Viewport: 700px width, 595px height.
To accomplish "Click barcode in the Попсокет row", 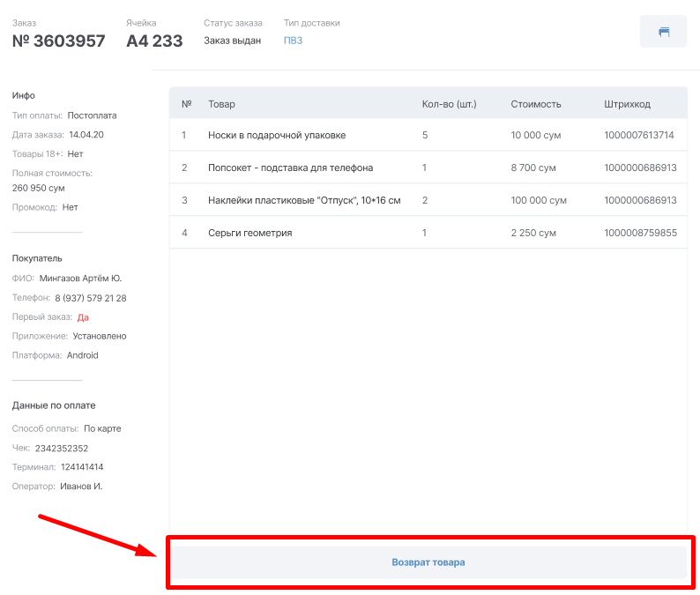I will click(640, 167).
